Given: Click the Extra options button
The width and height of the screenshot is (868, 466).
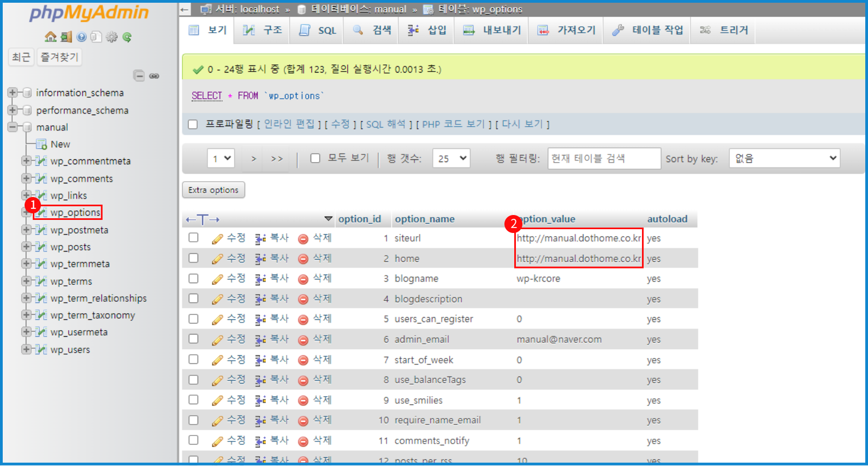Looking at the screenshot, I should (x=213, y=190).
